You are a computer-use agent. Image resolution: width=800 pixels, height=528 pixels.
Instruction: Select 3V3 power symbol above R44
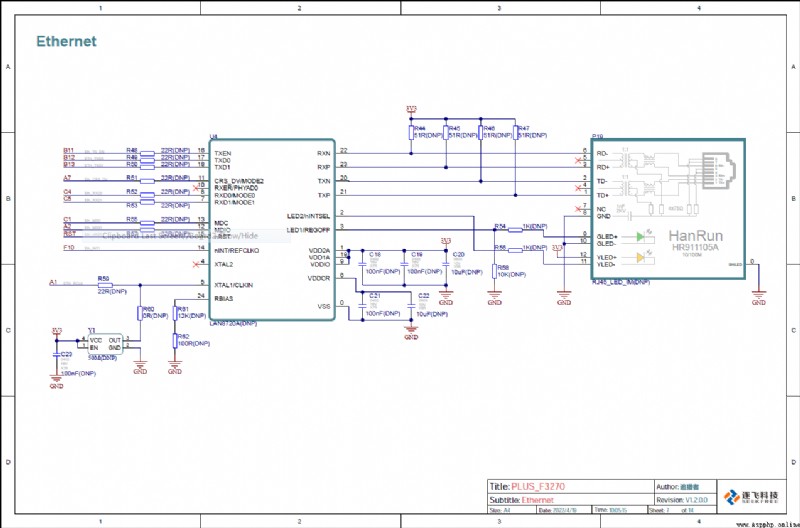[411, 109]
